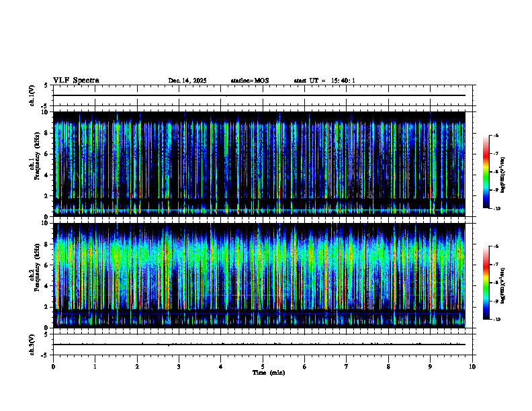The image size is (532, 411).
Task: Click time axis tick label "6"
Action: (x=305, y=367)
